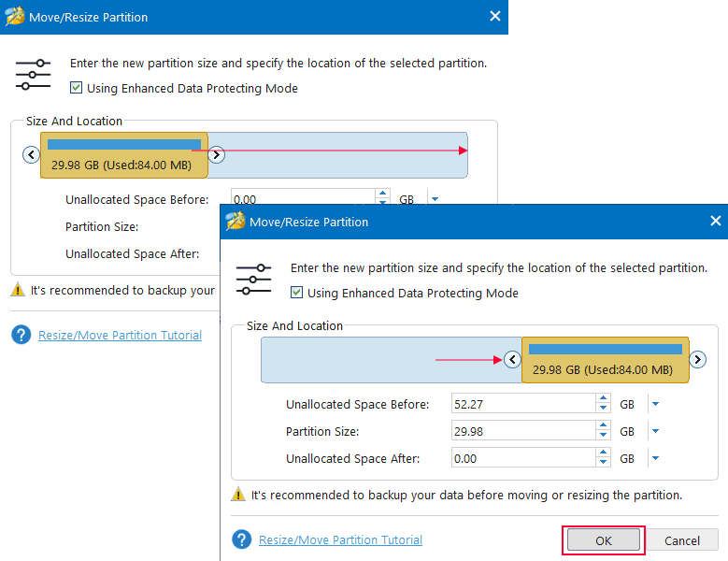Toggle Enhanced Data Protecting Mode in the front dialog
The height and width of the screenshot is (561, 728).
[297, 293]
